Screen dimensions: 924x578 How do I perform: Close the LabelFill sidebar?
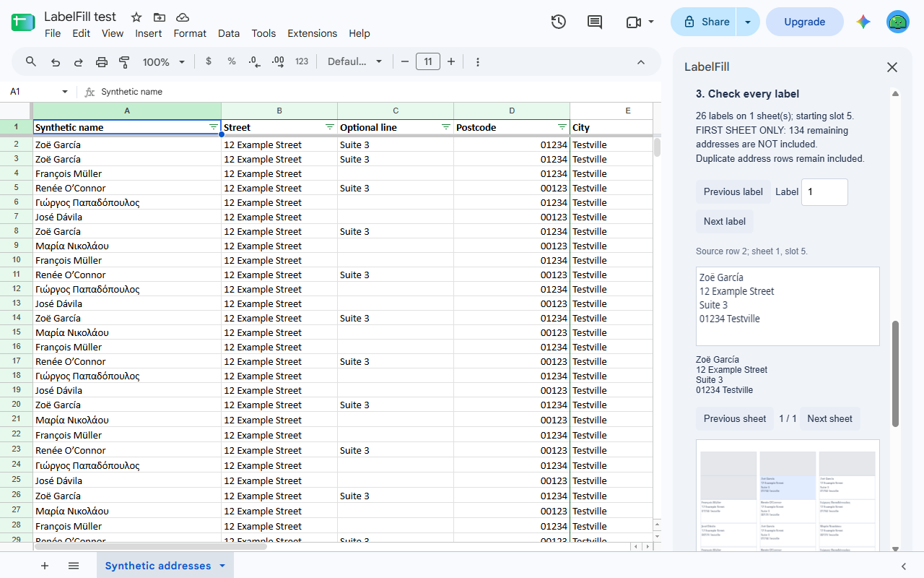coord(892,67)
